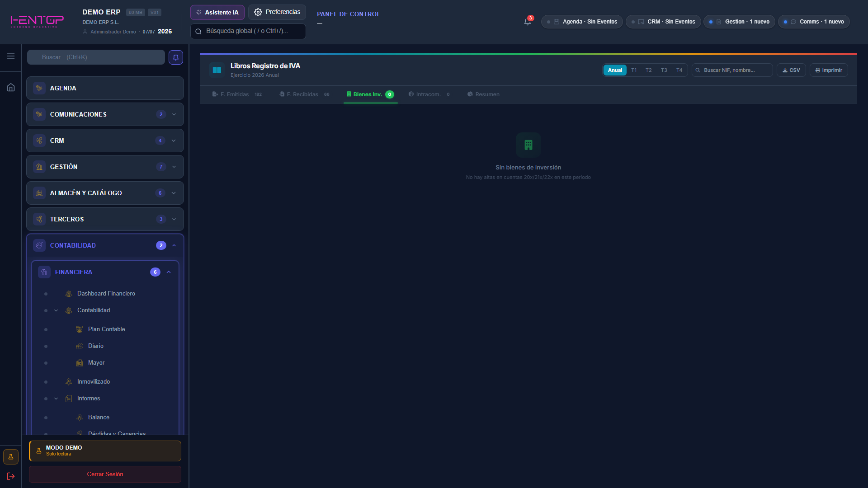Click the CRM module icon

click(39, 141)
